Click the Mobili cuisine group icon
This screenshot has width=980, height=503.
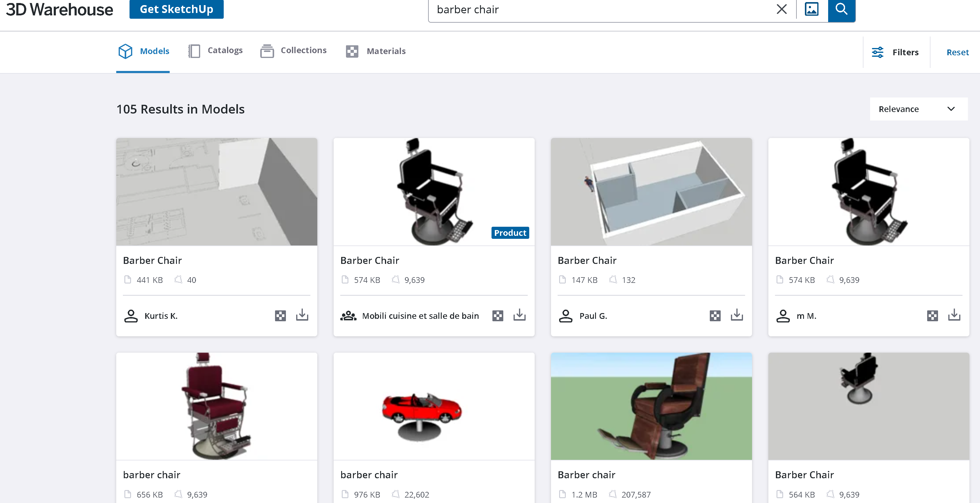[x=348, y=316]
